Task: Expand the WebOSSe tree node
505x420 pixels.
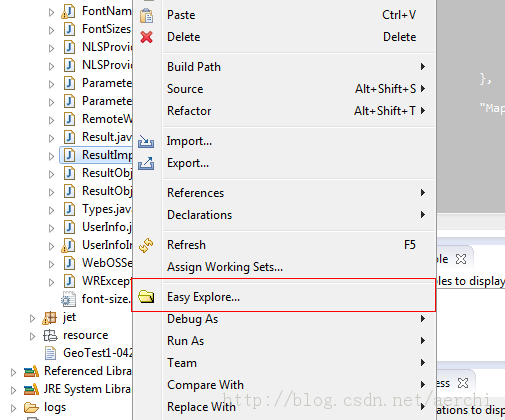Action: pos(51,264)
